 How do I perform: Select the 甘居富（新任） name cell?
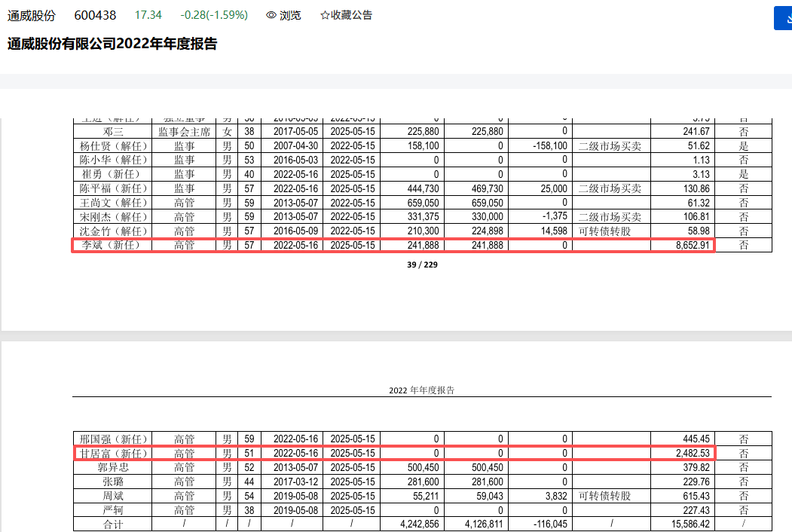[x=113, y=454]
